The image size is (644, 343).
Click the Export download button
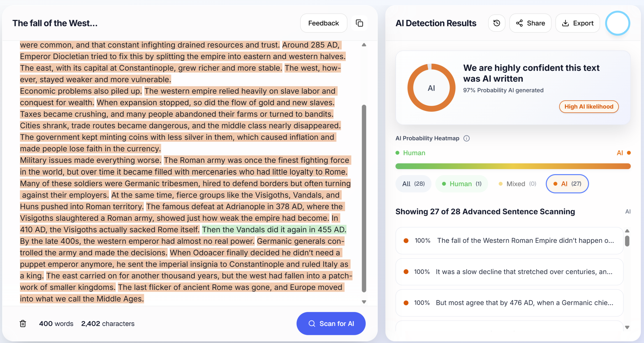click(578, 23)
